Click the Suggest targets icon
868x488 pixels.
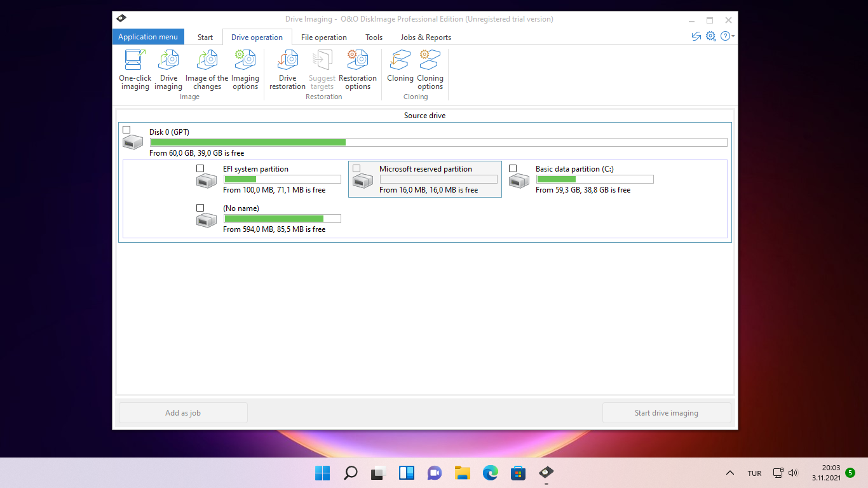[322, 70]
